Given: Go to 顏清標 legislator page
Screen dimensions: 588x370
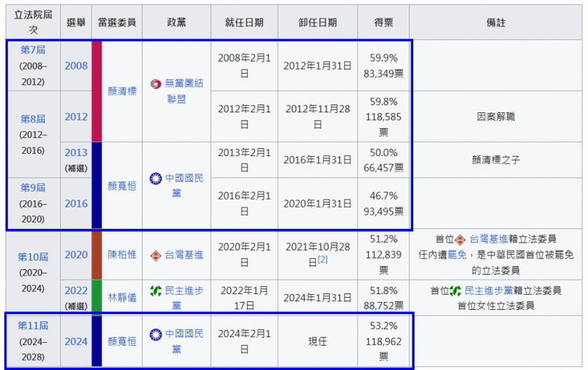Looking at the screenshot, I should pos(122,91).
